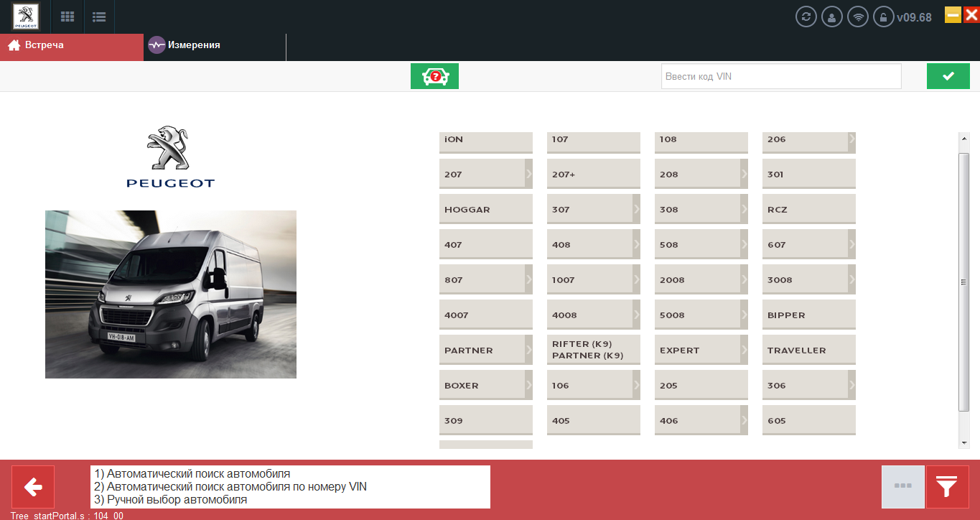Open the red filter funnel button
This screenshot has width=980, height=520.
pyautogui.click(x=948, y=487)
